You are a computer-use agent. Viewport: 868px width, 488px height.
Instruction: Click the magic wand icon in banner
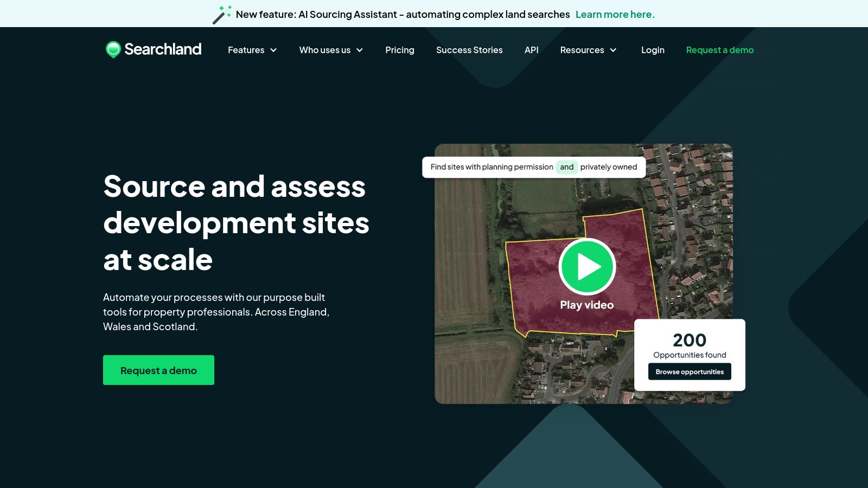tap(221, 15)
